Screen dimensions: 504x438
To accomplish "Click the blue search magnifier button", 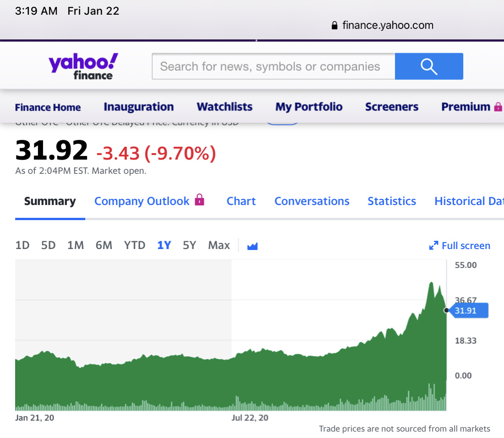I will tap(429, 67).
